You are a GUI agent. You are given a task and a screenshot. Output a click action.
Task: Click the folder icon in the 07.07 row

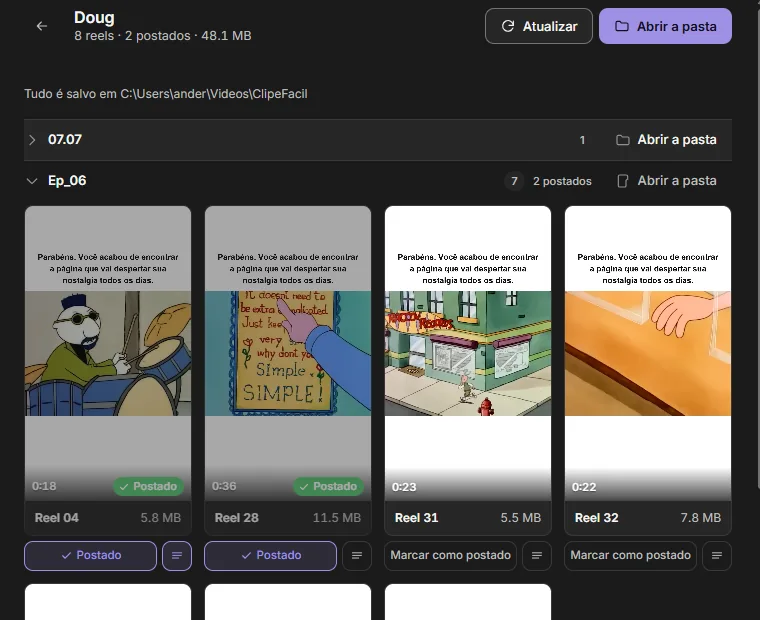(623, 140)
